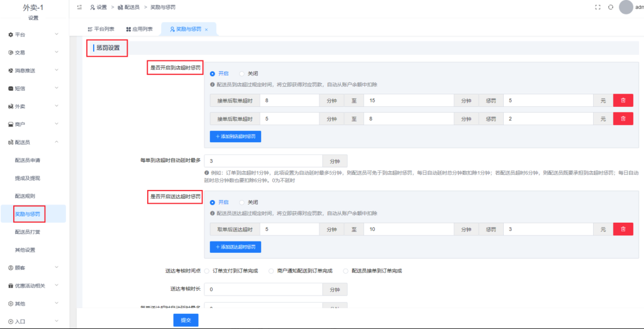Close the 奖励与惩罚 tab
This screenshot has height=329, width=644.
206,30
